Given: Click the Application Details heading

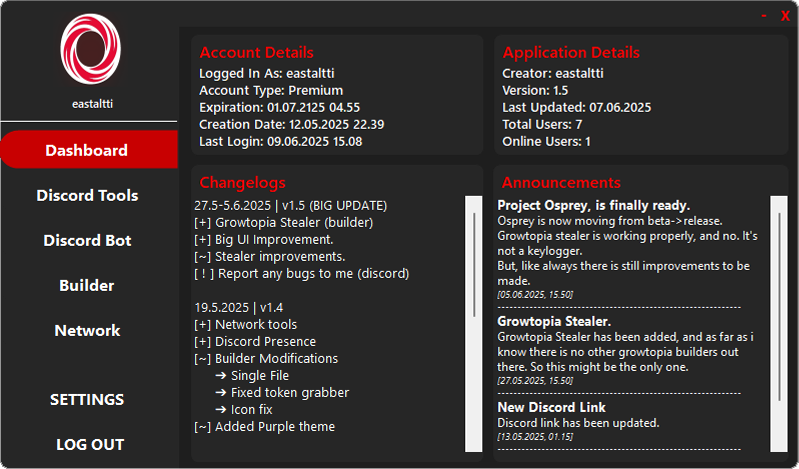Looking at the screenshot, I should (x=571, y=53).
